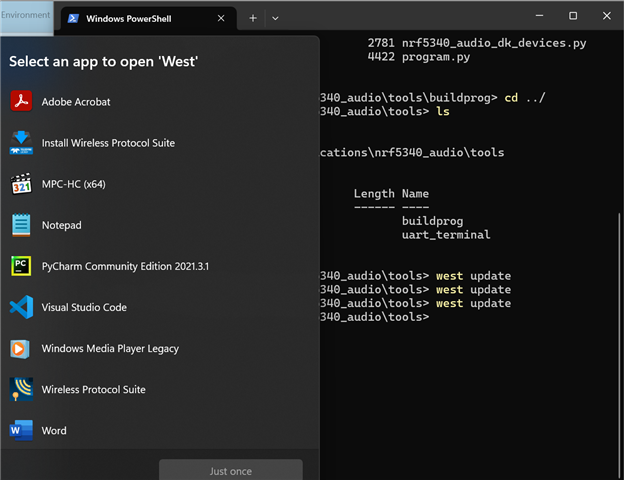
Task: Pick MPC-HC (x64) label from app list
Action: click(x=74, y=184)
